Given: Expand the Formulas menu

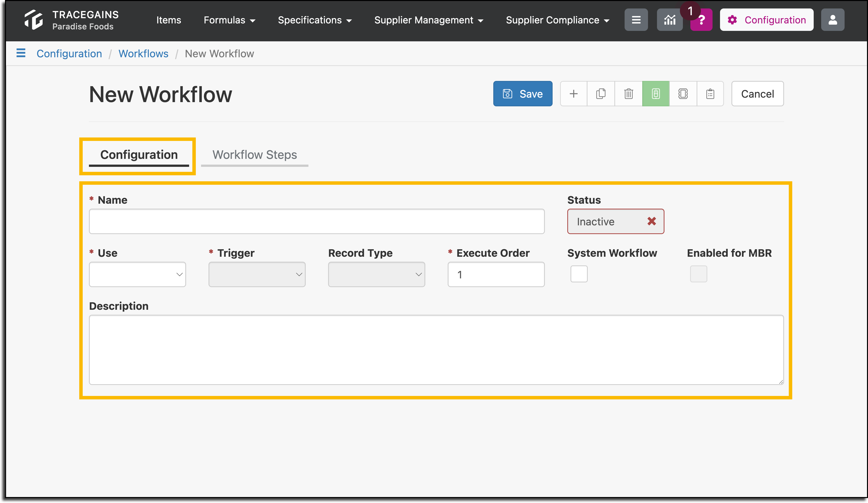Looking at the screenshot, I should (x=229, y=20).
